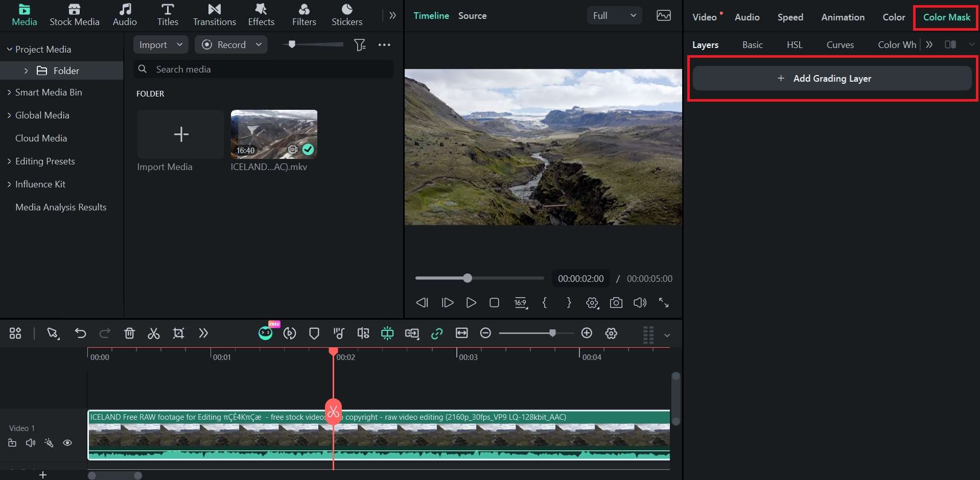Open timeline settings gear

(611, 333)
